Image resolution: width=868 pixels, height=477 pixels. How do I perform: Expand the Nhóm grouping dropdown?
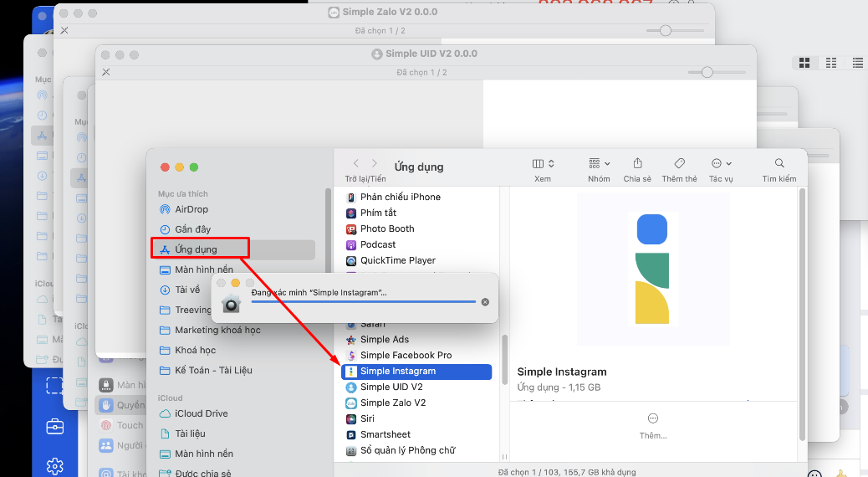click(599, 163)
